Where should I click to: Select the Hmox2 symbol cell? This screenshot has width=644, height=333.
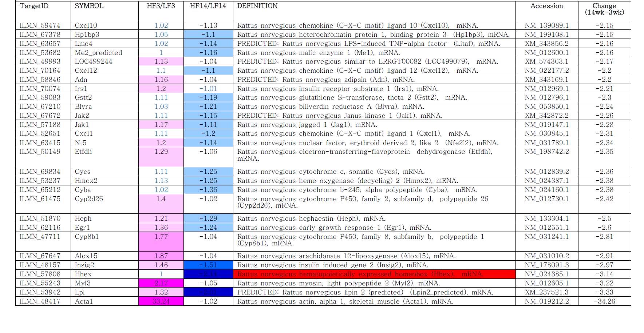pos(104,181)
